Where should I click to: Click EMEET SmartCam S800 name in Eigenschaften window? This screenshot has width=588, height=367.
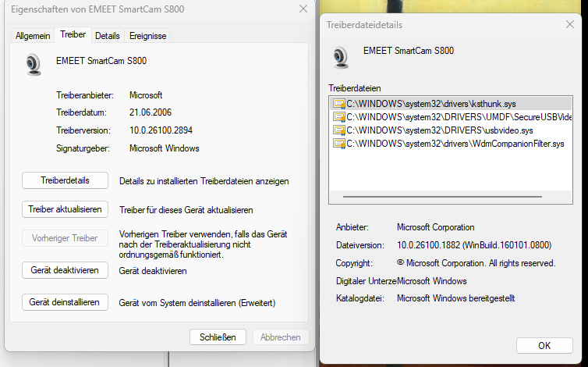[101, 61]
